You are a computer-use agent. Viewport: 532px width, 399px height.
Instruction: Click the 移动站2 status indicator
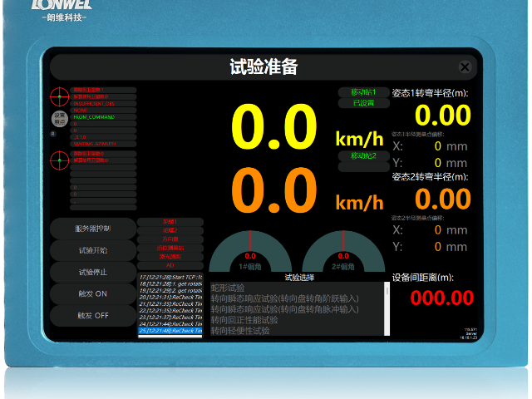[363, 156]
